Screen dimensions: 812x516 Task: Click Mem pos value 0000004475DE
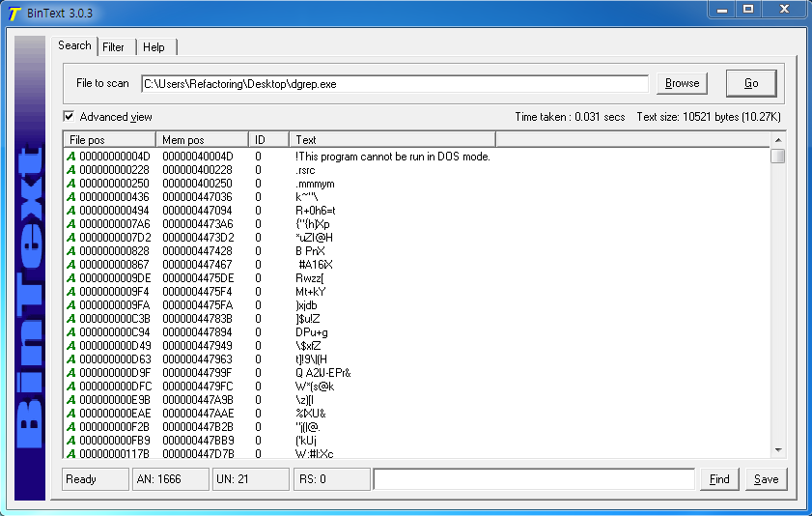click(x=198, y=278)
